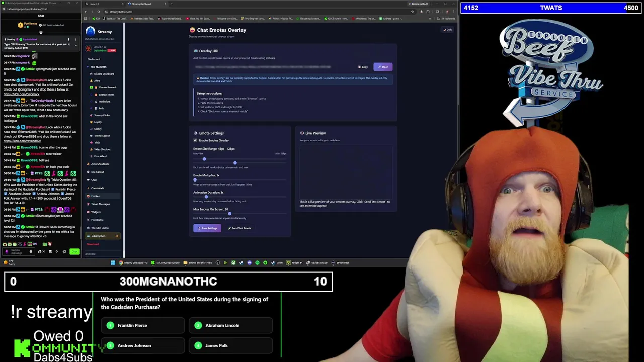Toggle Enable Emotes Overlay checkbox
Image resolution: width=644 pixels, height=362 pixels.
click(x=195, y=140)
